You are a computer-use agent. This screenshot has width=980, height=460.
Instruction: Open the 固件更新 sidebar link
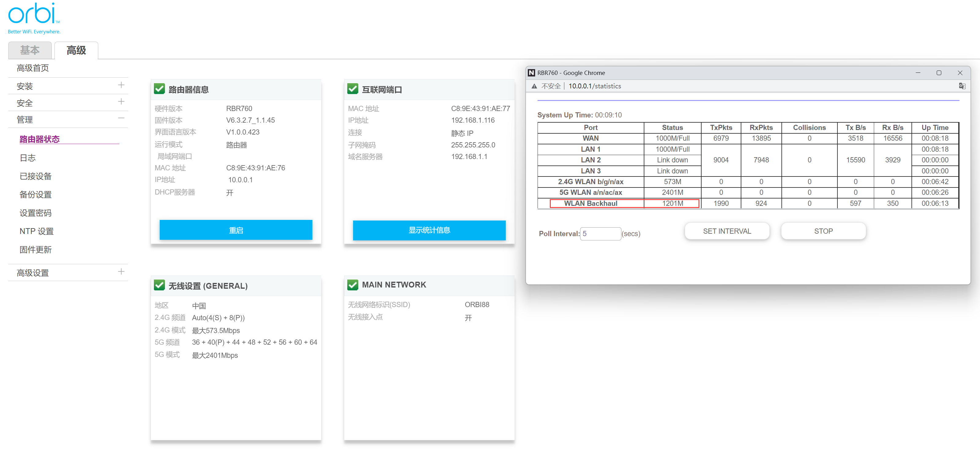[x=35, y=250]
